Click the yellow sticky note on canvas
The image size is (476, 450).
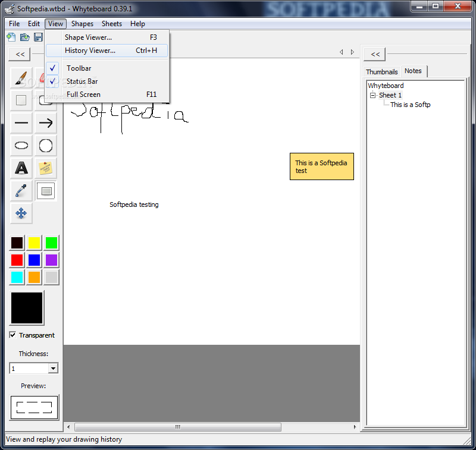pos(322,166)
